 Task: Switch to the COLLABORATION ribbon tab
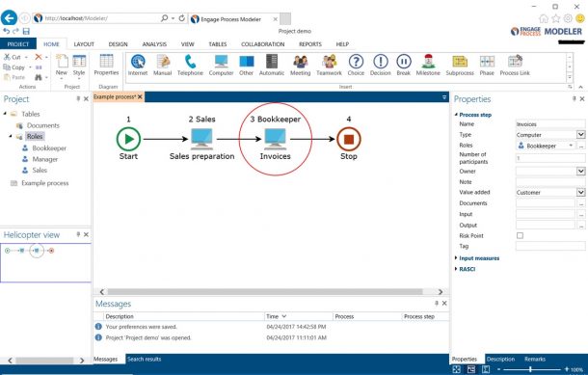tap(263, 44)
